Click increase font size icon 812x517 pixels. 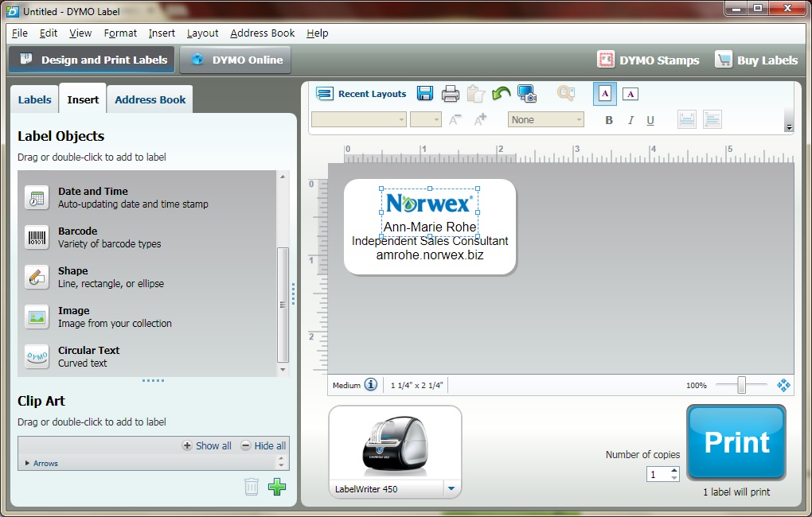(480, 119)
